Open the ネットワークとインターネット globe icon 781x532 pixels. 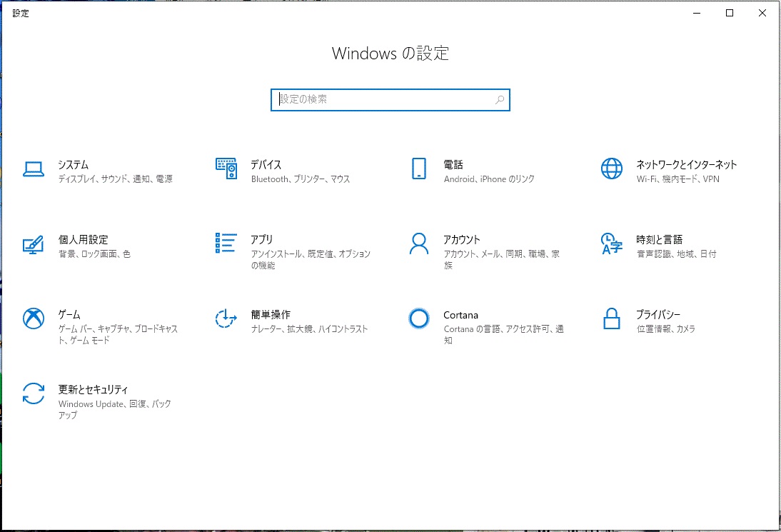point(612,169)
